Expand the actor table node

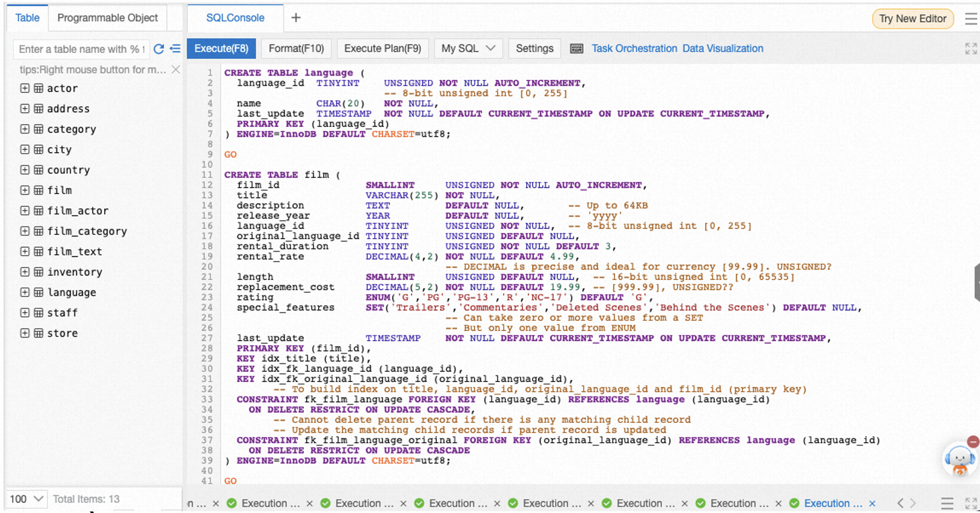25,88
